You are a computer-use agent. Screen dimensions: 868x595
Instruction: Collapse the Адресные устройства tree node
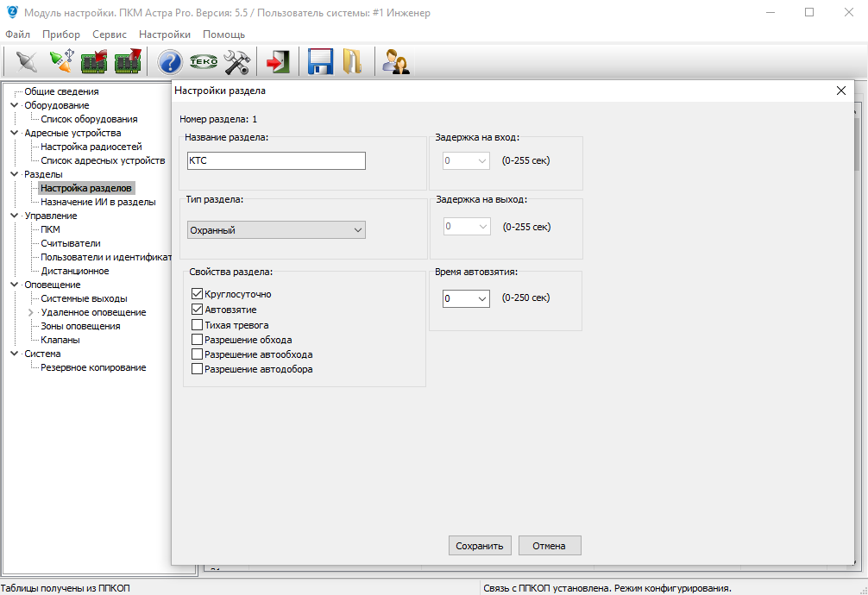tap(15, 133)
